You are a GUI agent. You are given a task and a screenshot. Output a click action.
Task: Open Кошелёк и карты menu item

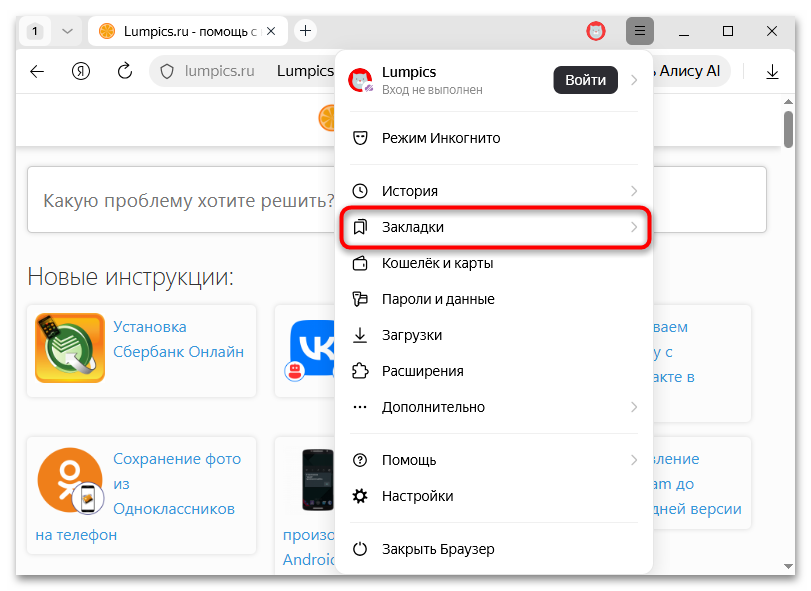pyautogui.click(x=493, y=263)
